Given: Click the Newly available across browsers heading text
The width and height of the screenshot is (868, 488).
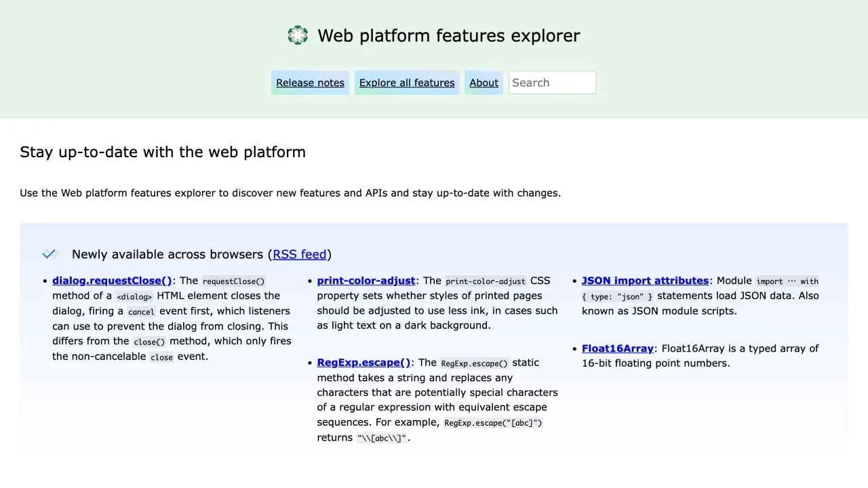Looking at the screenshot, I should click(x=167, y=254).
